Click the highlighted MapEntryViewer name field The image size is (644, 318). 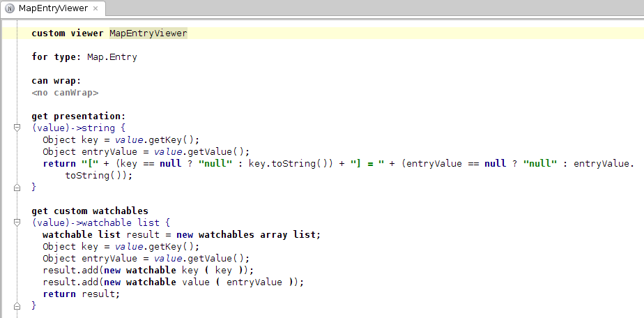[148, 33]
